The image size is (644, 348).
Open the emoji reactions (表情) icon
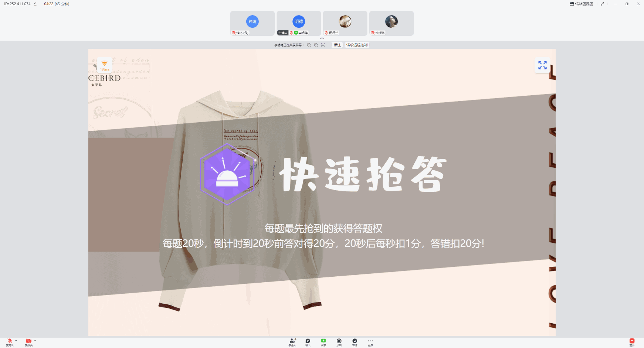(355, 342)
